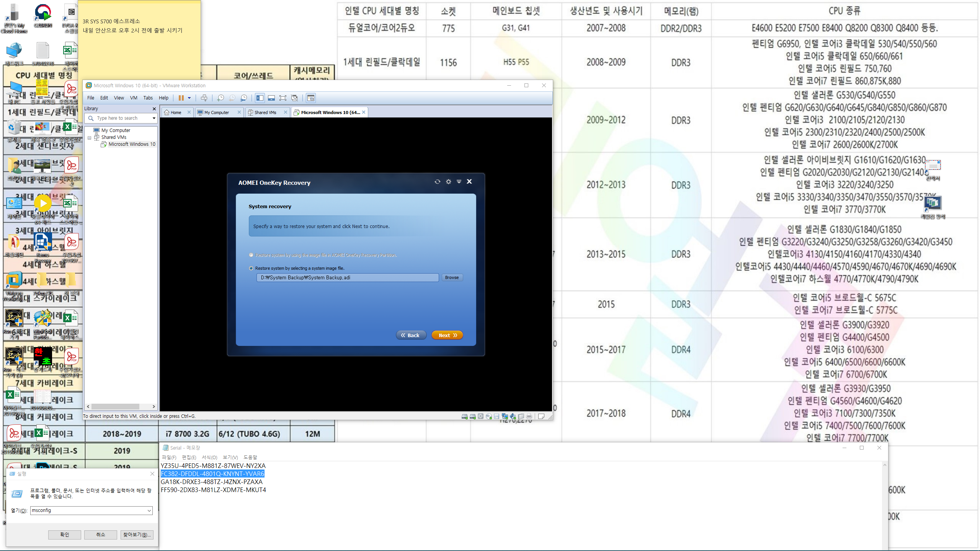Select Microsoft Windows 10 in library tree
This screenshot has height=551, width=980.
coord(132,144)
